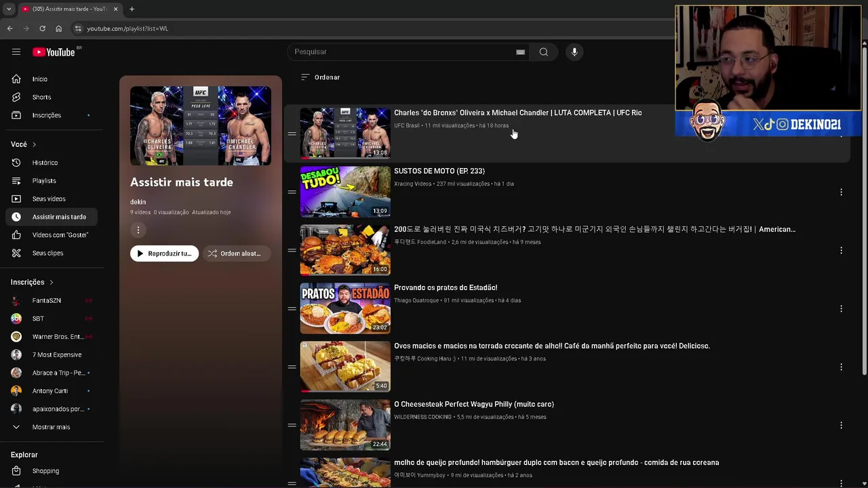Click Reproduzir tudo button
Screen dimensions: 868x488
click(164, 253)
